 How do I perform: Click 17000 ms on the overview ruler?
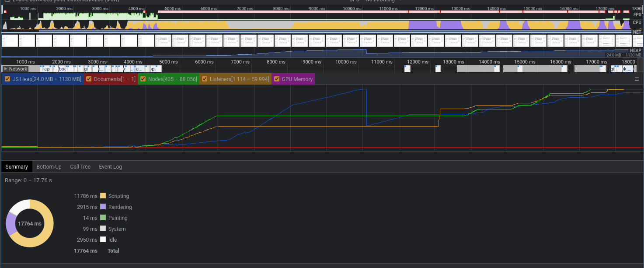click(x=605, y=8)
